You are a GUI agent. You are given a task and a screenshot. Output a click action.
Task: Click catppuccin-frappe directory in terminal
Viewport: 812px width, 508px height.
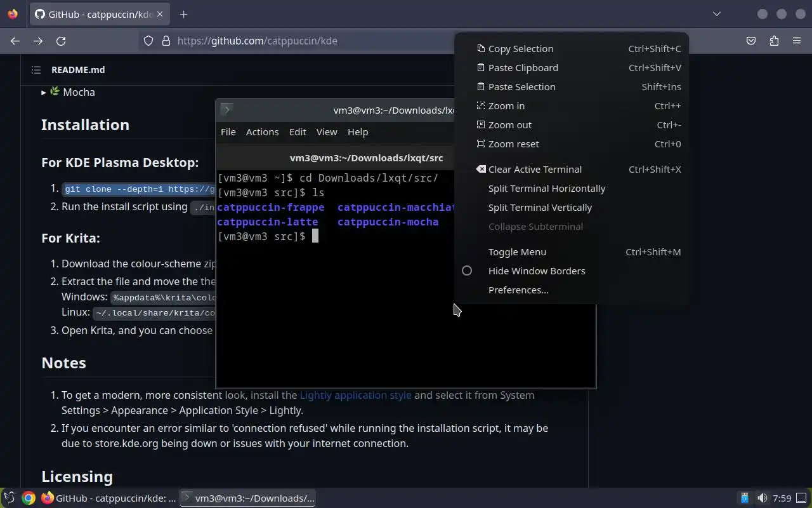(x=270, y=207)
